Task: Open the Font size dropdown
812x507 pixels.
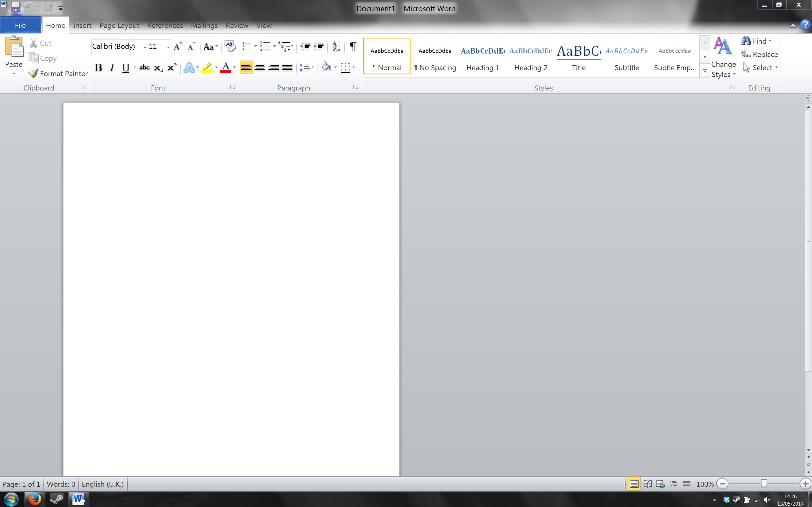Action: (168, 47)
